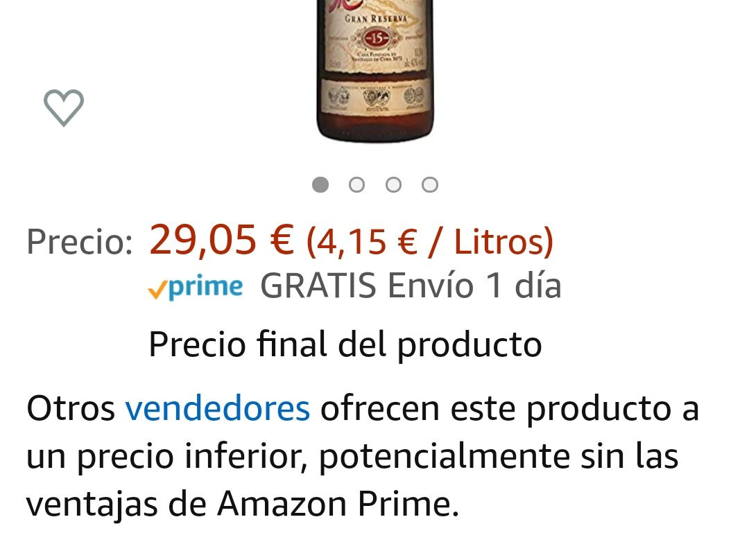Open the vendedores link
Screen dimensions: 749x560
click(x=217, y=409)
